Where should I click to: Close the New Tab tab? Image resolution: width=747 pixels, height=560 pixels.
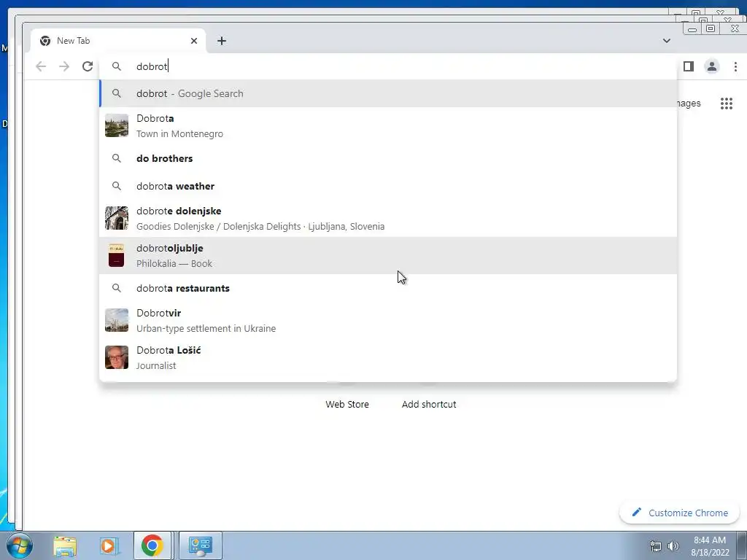(194, 41)
